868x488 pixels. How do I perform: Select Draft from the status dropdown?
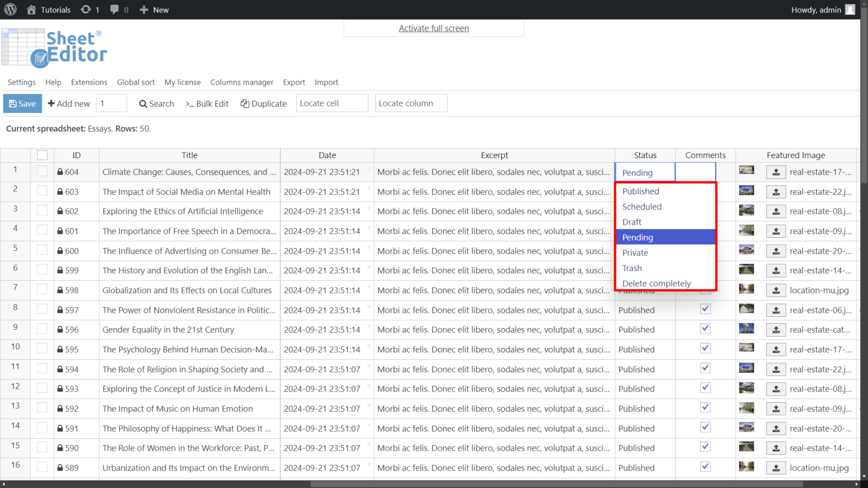(631, 221)
